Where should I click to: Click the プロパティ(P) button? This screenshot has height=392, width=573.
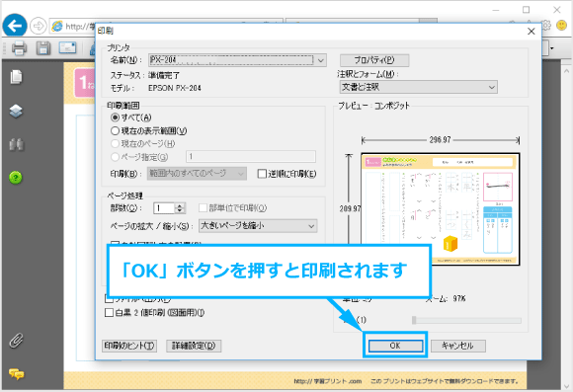click(x=374, y=60)
